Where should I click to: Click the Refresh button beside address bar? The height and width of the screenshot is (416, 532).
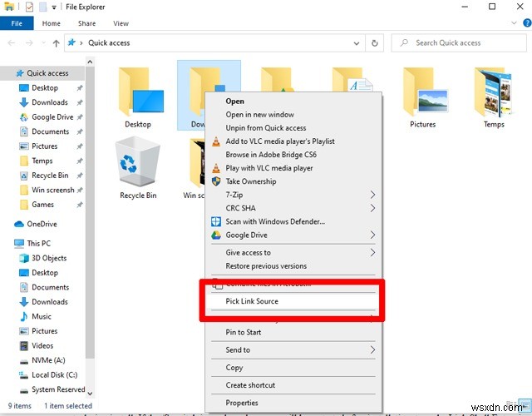point(375,43)
